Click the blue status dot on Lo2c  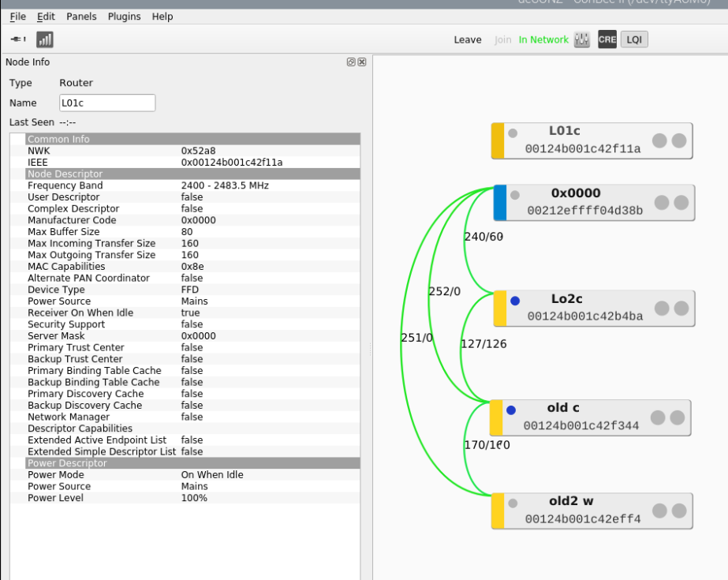(x=515, y=301)
